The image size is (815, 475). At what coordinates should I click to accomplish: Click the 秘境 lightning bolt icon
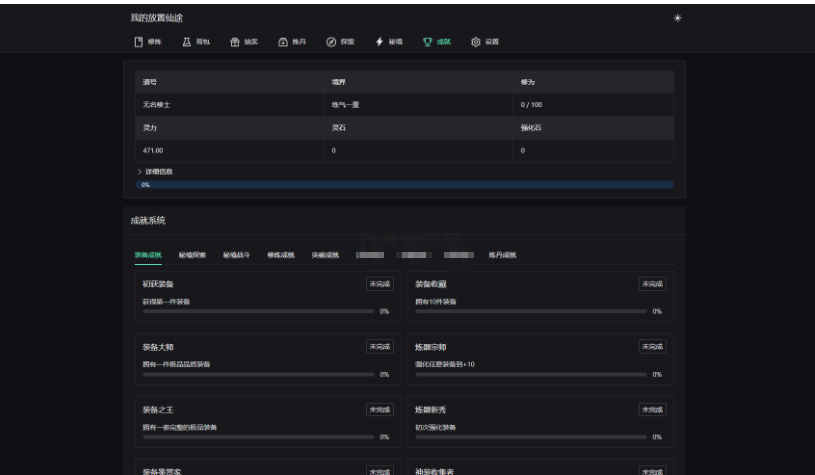[x=379, y=42]
